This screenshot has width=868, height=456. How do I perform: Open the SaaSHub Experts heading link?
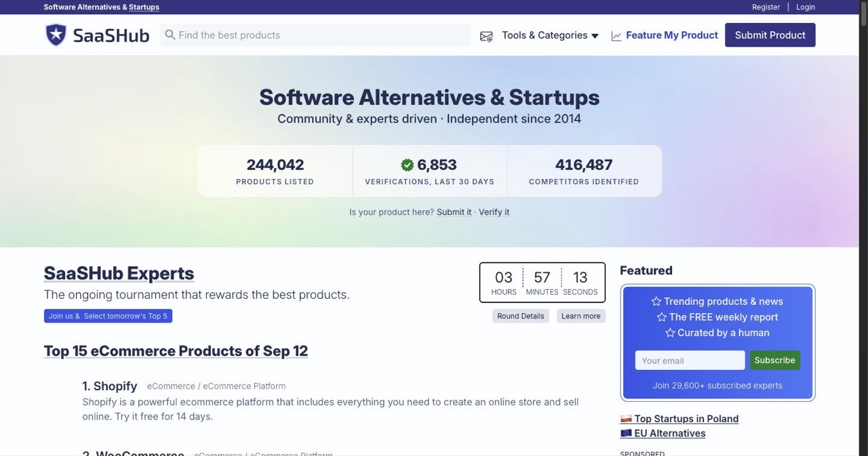coord(119,273)
